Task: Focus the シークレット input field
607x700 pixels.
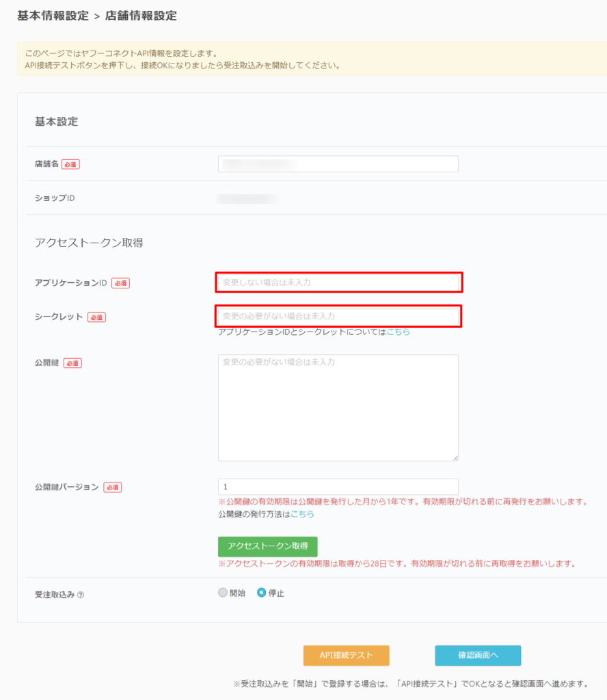Action: click(x=338, y=316)
